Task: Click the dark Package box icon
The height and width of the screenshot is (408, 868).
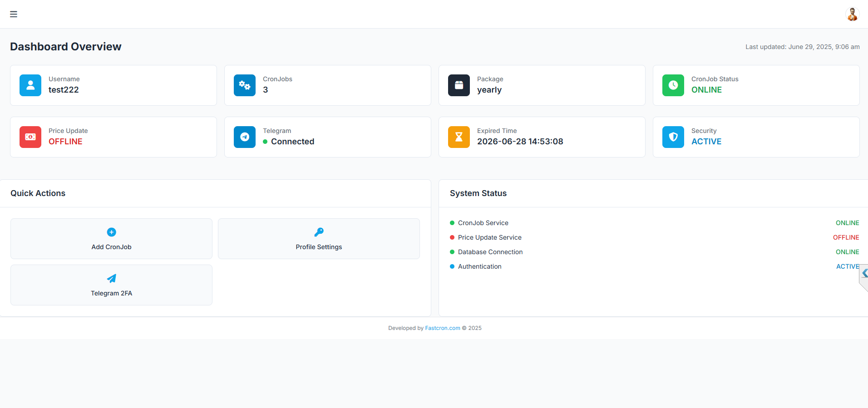Action: point(459,85)
